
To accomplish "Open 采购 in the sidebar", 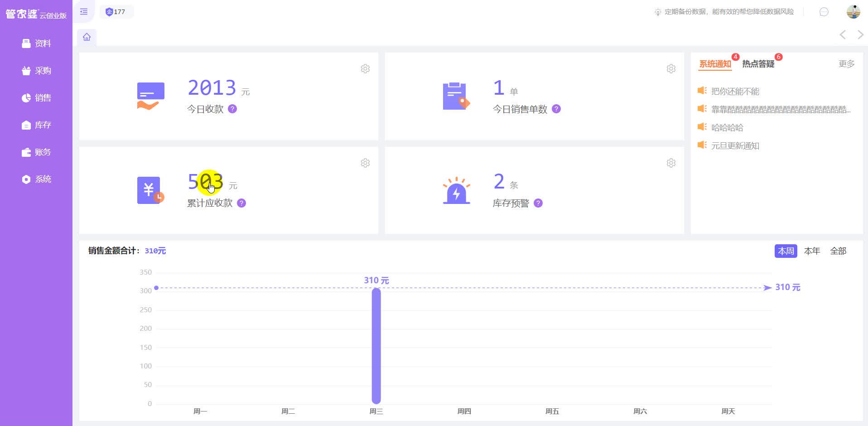I will [36, 71].
